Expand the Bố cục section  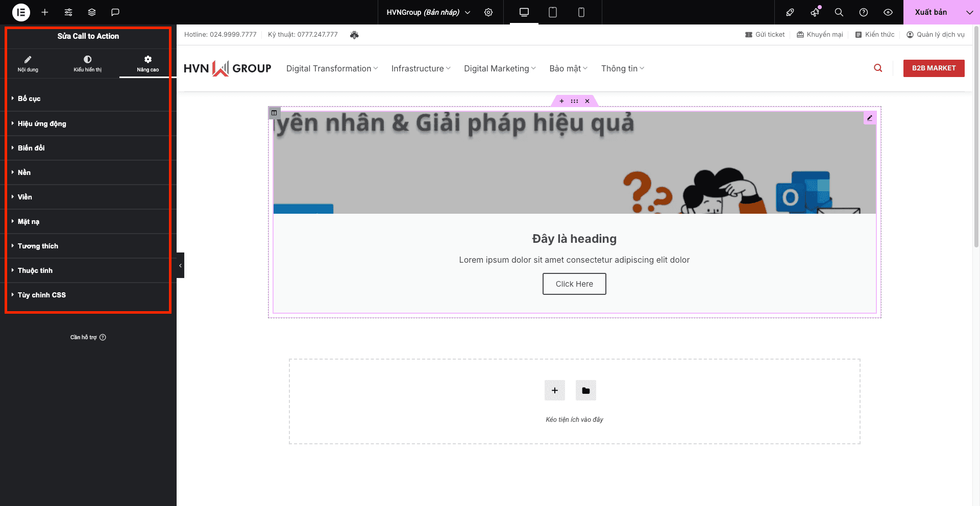point(29,98)
